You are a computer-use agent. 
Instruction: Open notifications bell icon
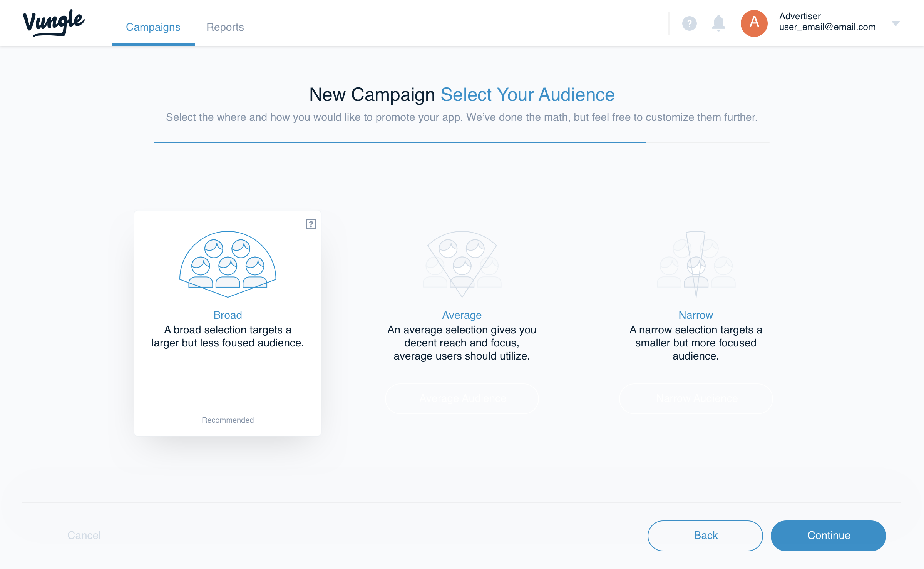click(718, 23)
